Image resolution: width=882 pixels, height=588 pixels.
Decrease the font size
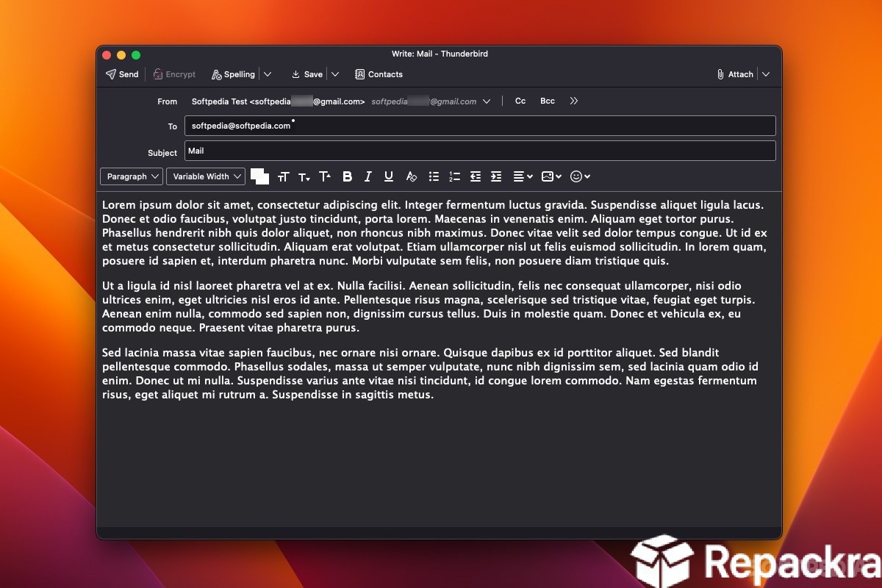pos(304,176)
